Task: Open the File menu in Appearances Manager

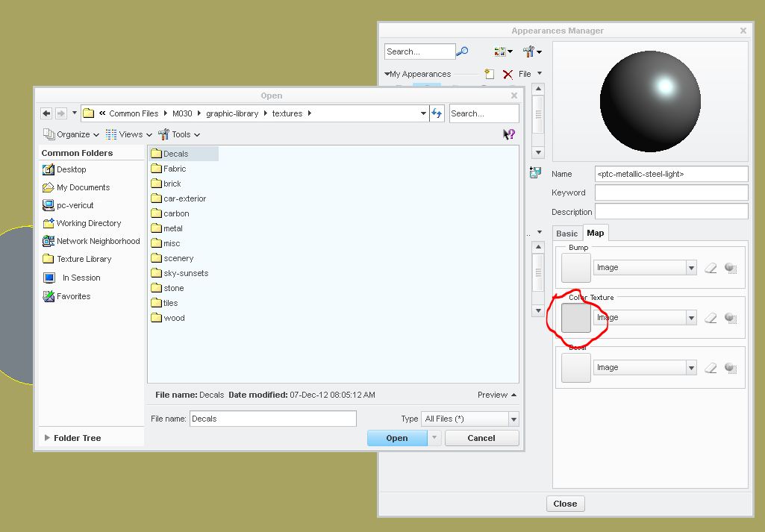Action: pos(530,74)
